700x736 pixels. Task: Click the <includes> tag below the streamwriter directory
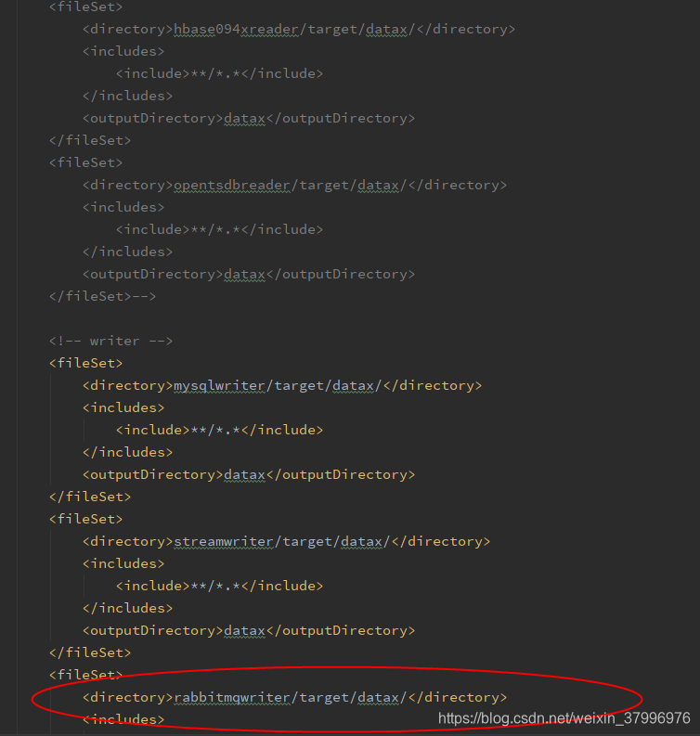123,563
